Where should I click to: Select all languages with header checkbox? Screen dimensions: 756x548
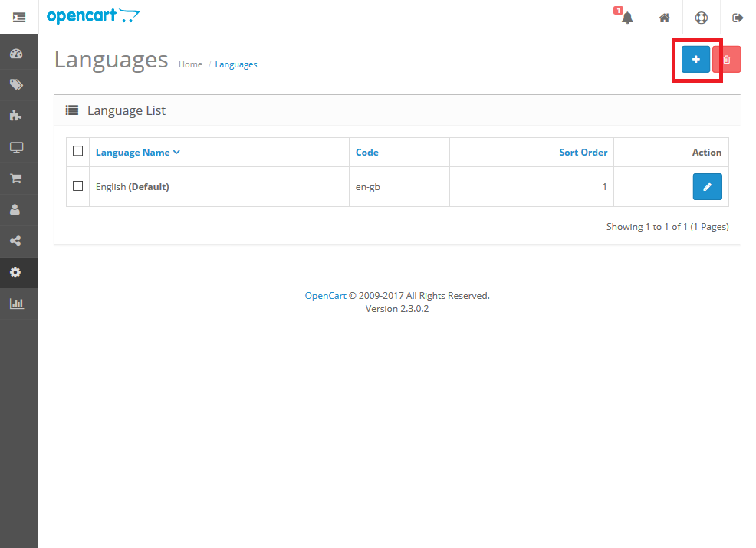coord(77,151)
